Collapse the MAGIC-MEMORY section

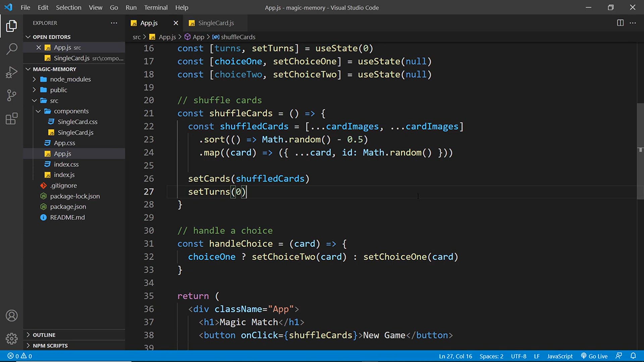point(74,69)
